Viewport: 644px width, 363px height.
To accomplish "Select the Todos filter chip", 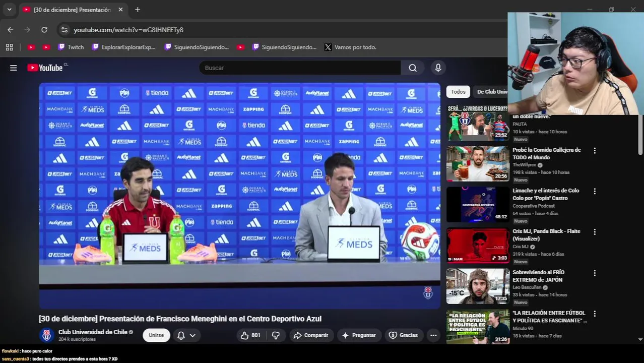I will pos(458,92).
